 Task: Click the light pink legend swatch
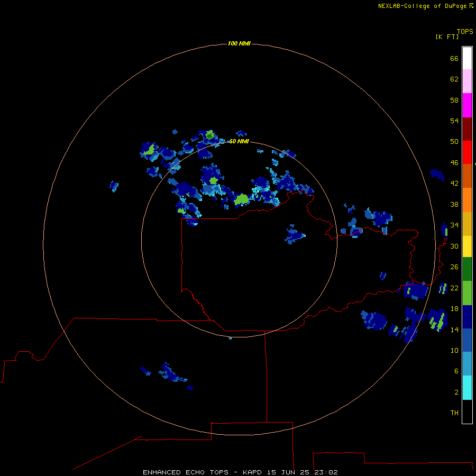click(467, 81)
